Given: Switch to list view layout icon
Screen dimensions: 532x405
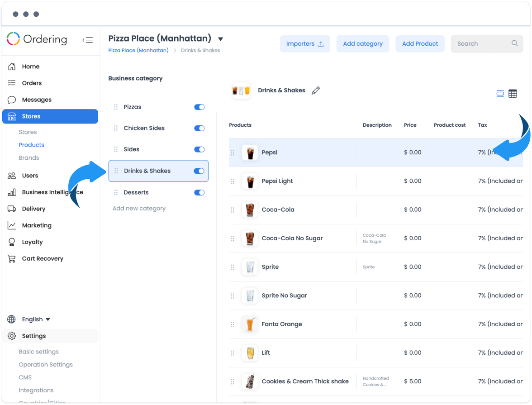Looking at the screenshot, I should pos(500,94).
